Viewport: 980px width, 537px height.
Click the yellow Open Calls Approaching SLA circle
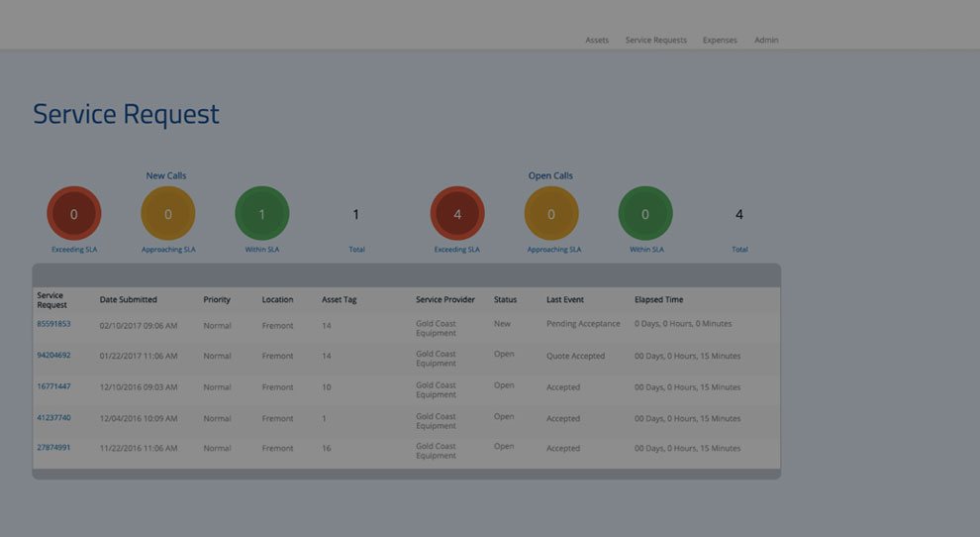pyautogui.click(x=551, y=213)
